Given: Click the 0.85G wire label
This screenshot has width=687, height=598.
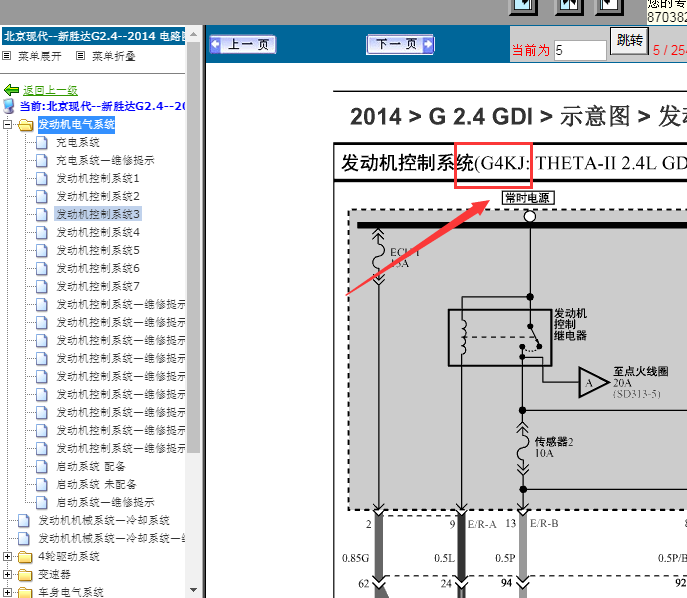Looking at the screenshot, I should pos(355,558).
